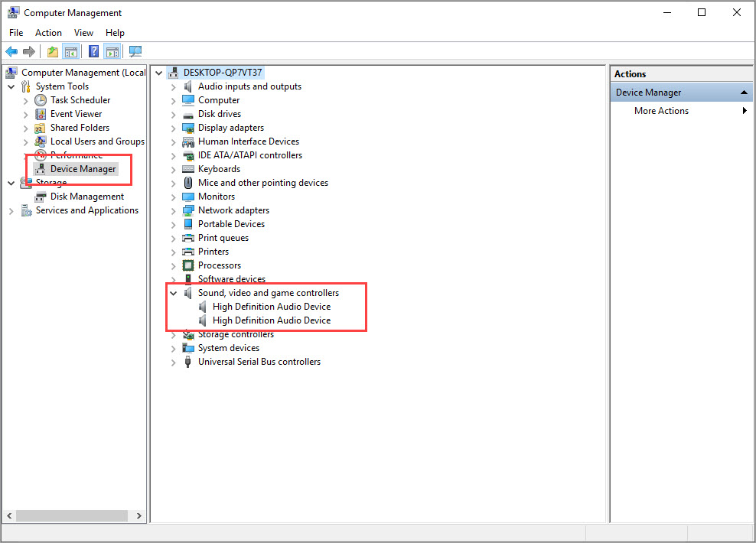The height and width of the screenshot is (543, 756).
Task: Select Device Manager in the Actions pane
Action: [x=647, y=91]
